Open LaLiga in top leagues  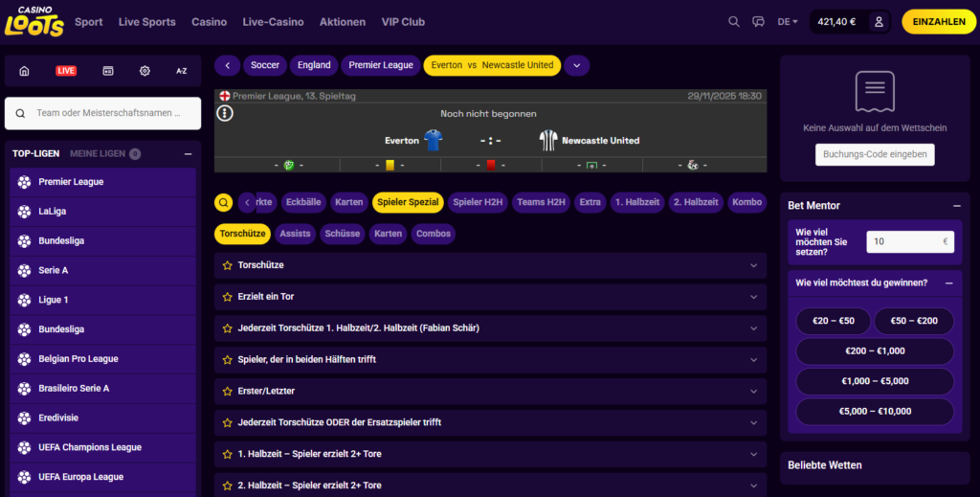103,212
